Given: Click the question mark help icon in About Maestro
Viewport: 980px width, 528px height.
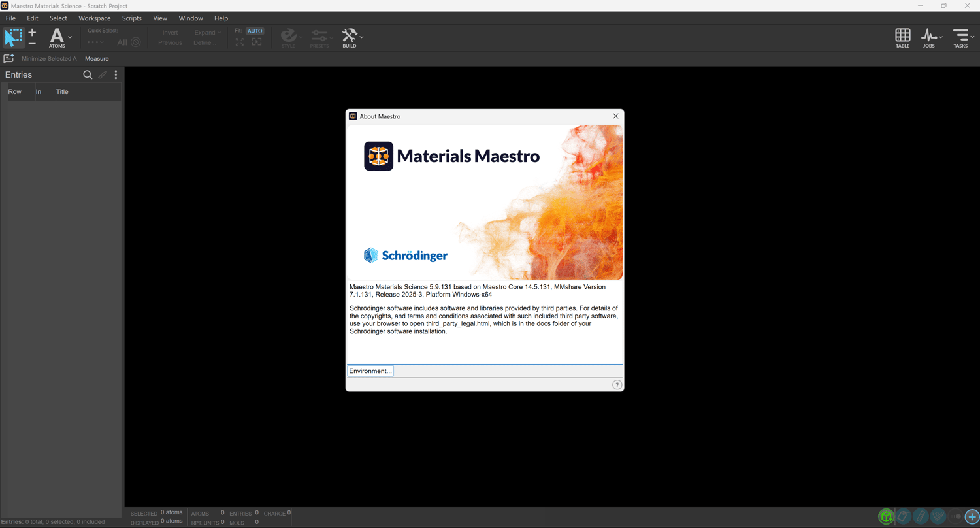Looking at the screenshot, I should (x=617, y=385).
